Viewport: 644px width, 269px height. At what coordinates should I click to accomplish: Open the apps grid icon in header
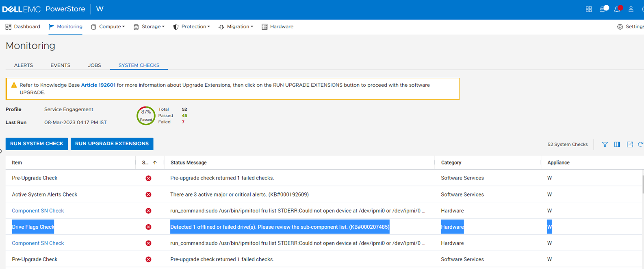(x=588, y=9)
